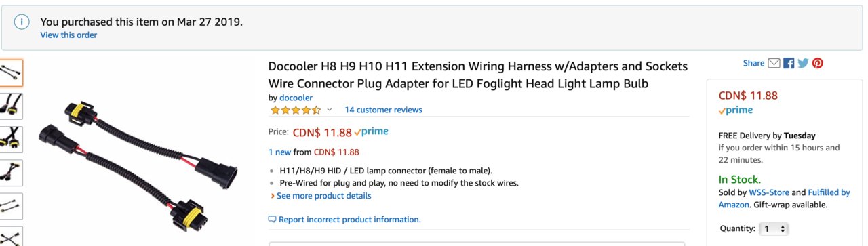This screenshot has width=868, height=246.
Task: Share product on Facebook
Action: coord(789,63)
